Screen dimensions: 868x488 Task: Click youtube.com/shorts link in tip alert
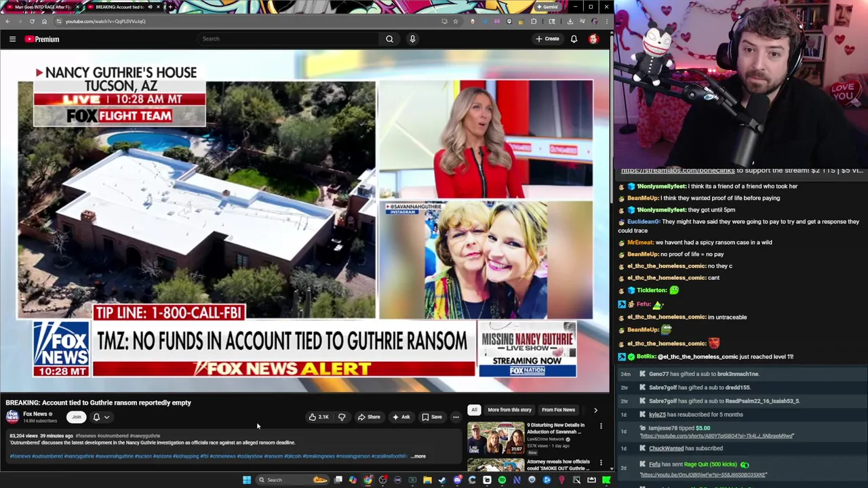(717, 436)
